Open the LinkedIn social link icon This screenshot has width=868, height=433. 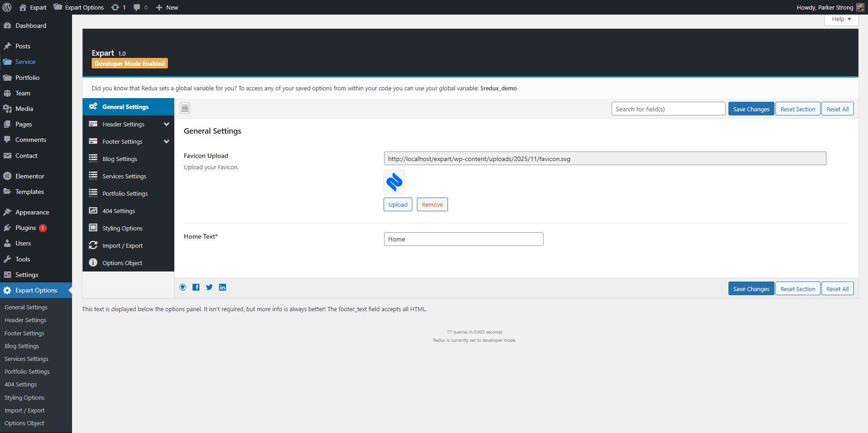tap(223, 287)
